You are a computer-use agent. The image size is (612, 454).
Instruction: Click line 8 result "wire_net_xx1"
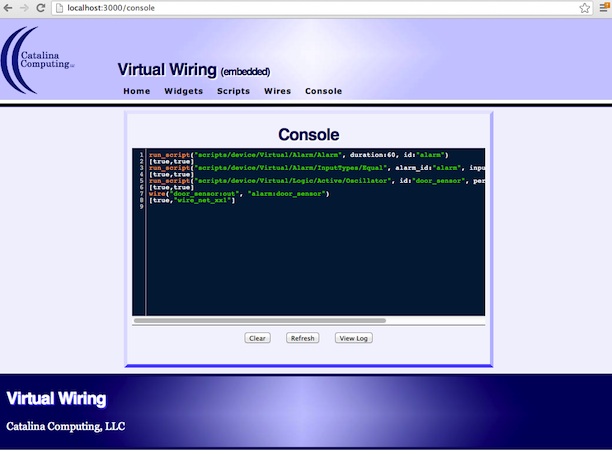pyautogui.click(x=192, y=200)
